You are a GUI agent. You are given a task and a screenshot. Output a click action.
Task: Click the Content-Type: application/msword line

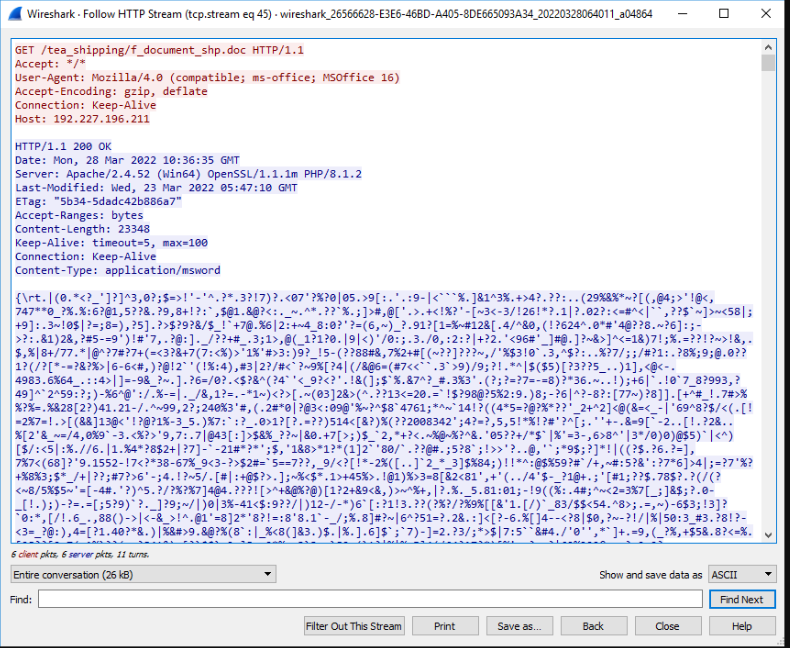click(117, 270)
